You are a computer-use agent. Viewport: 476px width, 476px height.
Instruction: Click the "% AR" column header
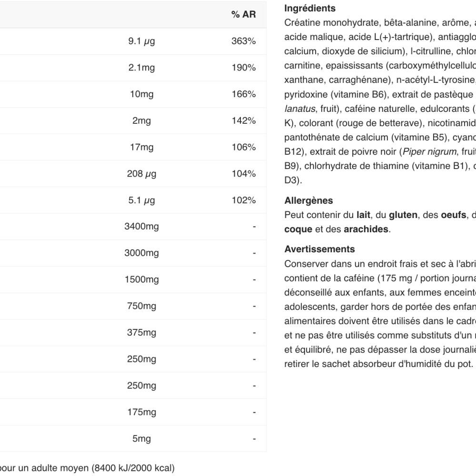pos(243,15)
